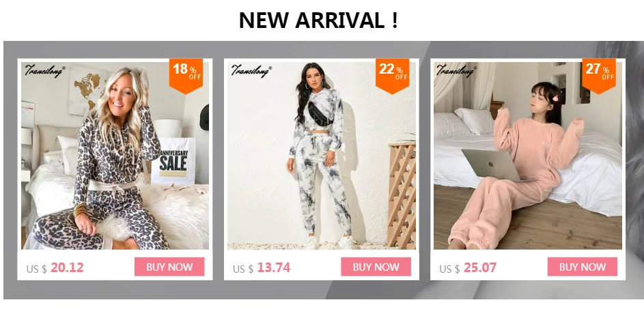Buy the leopard print set now
644x313 pixels.
[x=169, y=267]
